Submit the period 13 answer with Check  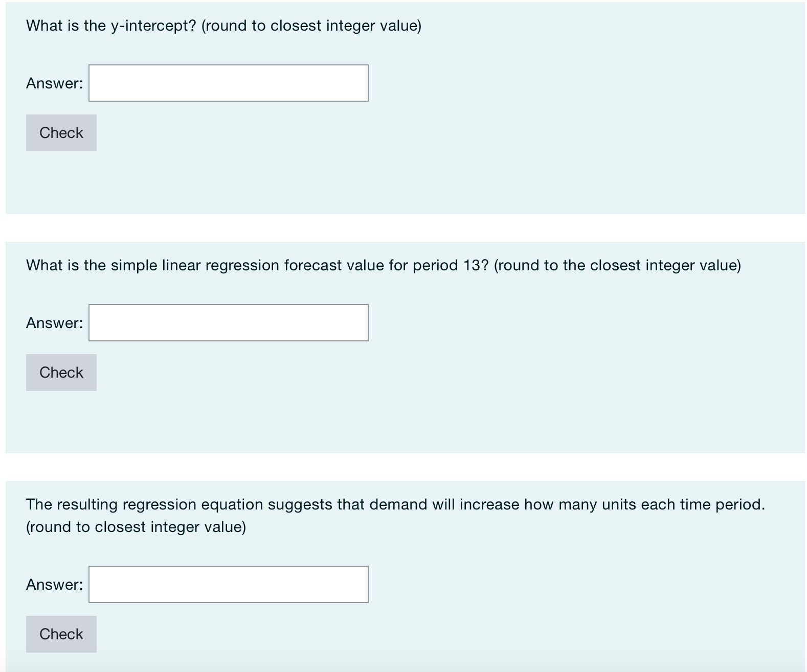pyautogui.click(x=61, y=372)
